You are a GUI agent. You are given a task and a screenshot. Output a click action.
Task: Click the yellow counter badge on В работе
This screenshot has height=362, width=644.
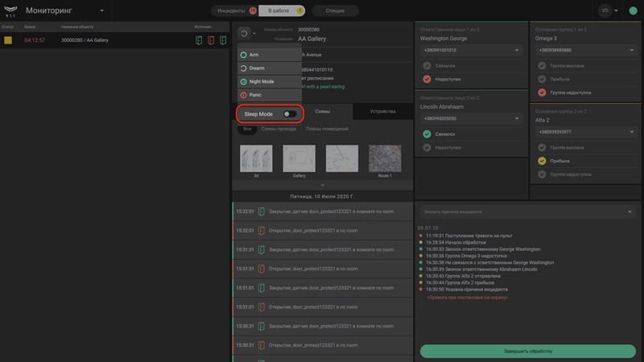[300, 10]
